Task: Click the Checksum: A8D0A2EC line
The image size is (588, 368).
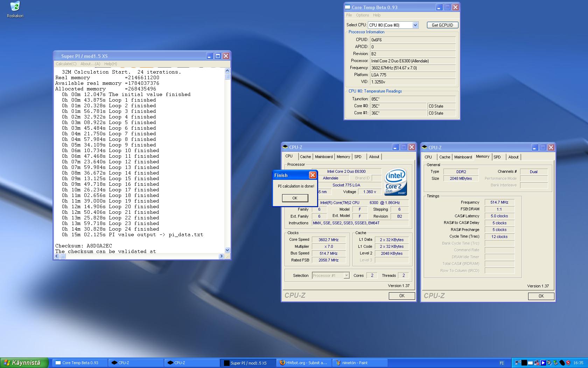Action: pyautogui.click(x=84, y=246)
